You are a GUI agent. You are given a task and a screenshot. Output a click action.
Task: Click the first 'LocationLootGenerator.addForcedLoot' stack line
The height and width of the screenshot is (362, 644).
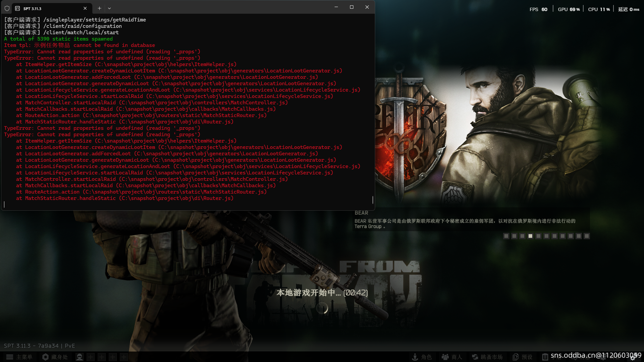tap(167, 77)
